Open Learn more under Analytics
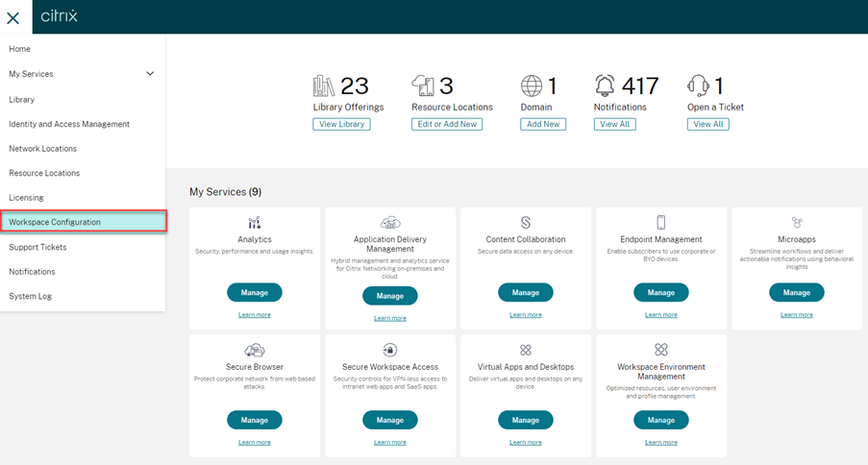868x465 pixels. [x=255, y=315]
